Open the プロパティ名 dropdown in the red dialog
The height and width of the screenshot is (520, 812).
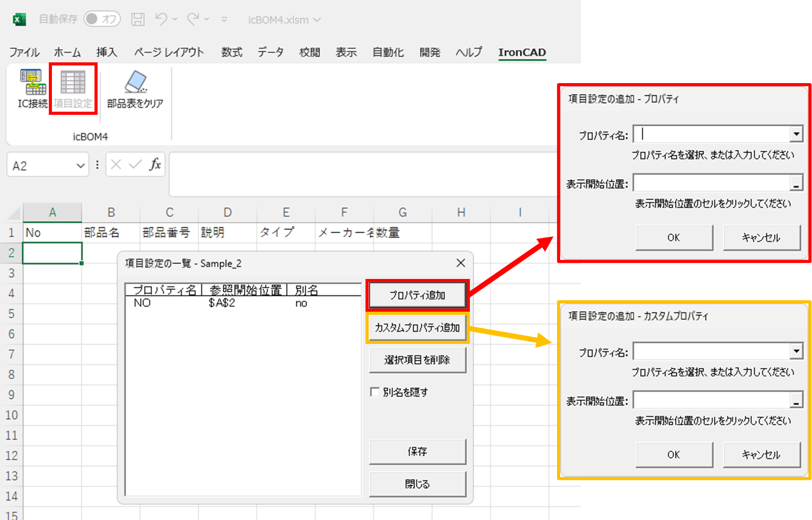point(796,134)
